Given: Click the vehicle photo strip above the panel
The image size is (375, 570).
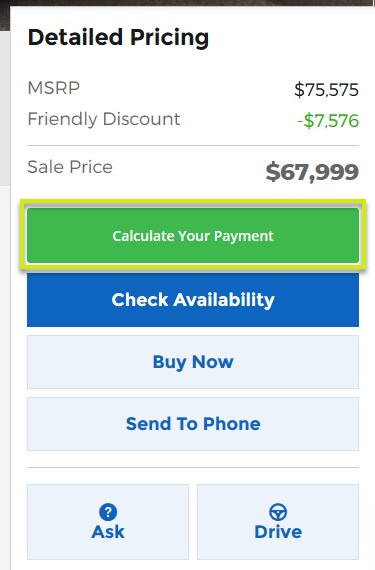Looking at the screenshot, I should (188, 3).
